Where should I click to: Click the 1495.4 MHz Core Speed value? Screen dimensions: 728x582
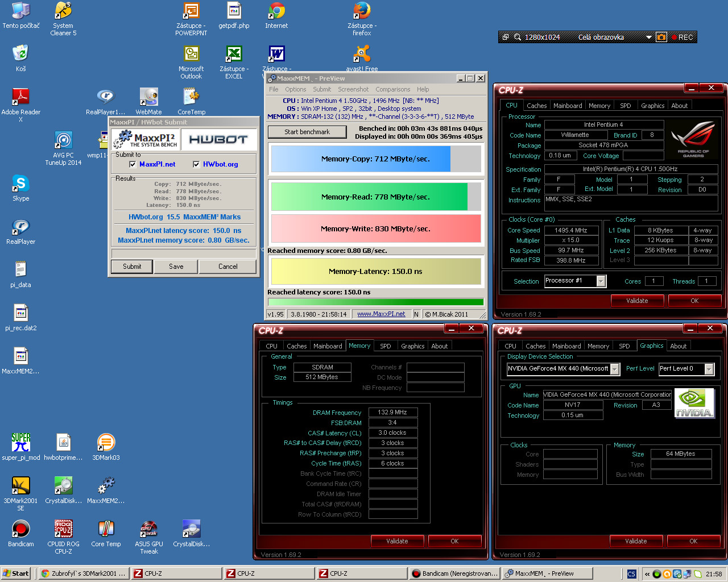(570, 230)
